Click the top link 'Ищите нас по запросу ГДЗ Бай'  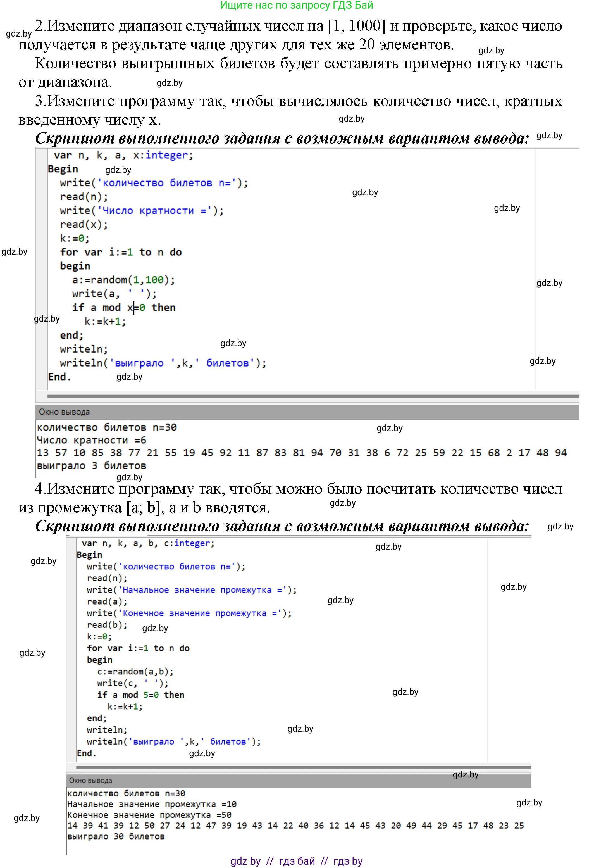click(296, 6)
